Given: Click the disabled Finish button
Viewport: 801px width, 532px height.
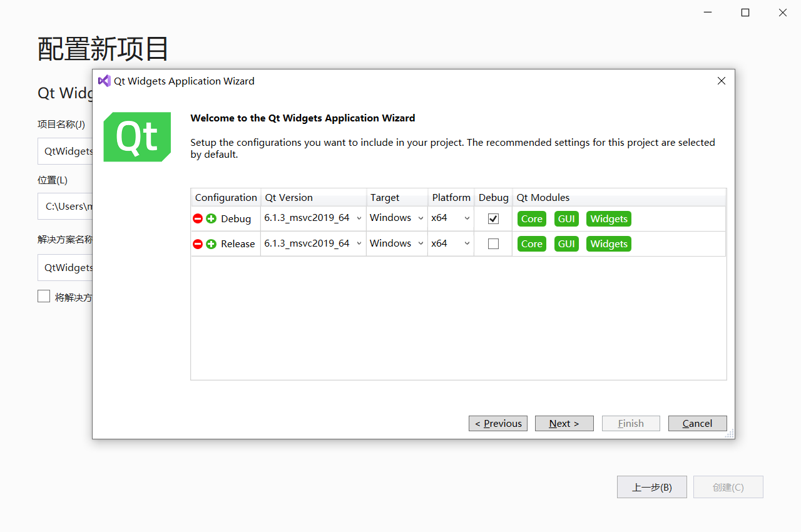Looking at the screenshot, I should [631, 423].
